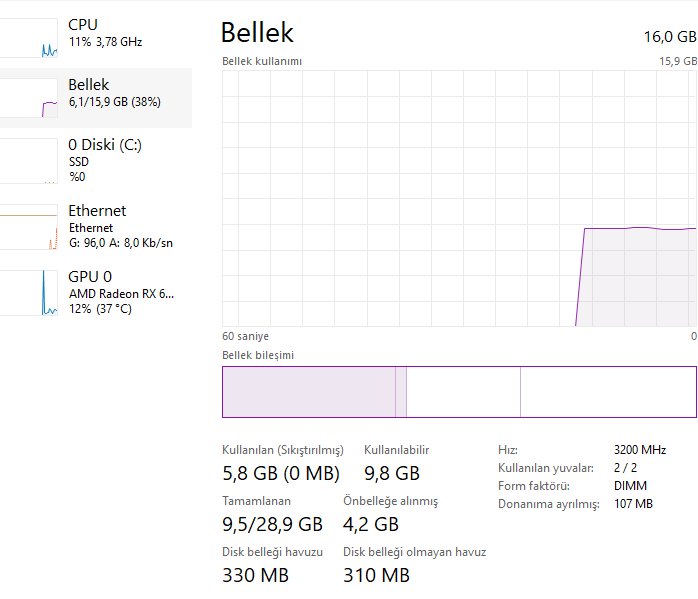
Task: Open the 0 Diski (C:) thumbnail graph
Action: [x=28, y=160]
